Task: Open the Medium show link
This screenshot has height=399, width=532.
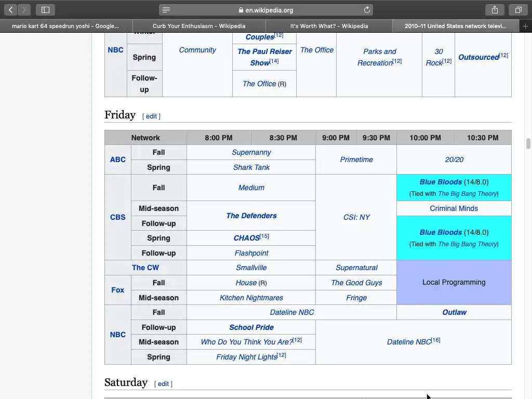Action: tap(251, 188)
